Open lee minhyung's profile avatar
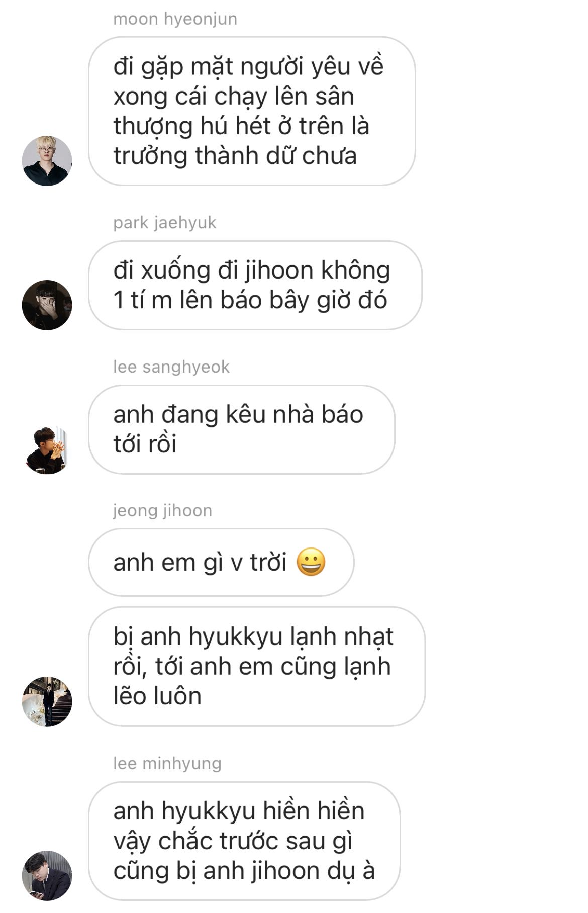 point(47,876)
